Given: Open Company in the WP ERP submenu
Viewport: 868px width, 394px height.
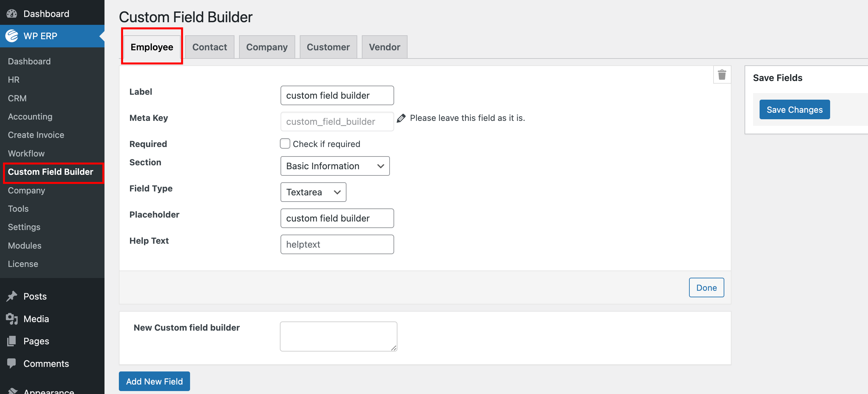Looking at the screenshot, I should [26, 190].
